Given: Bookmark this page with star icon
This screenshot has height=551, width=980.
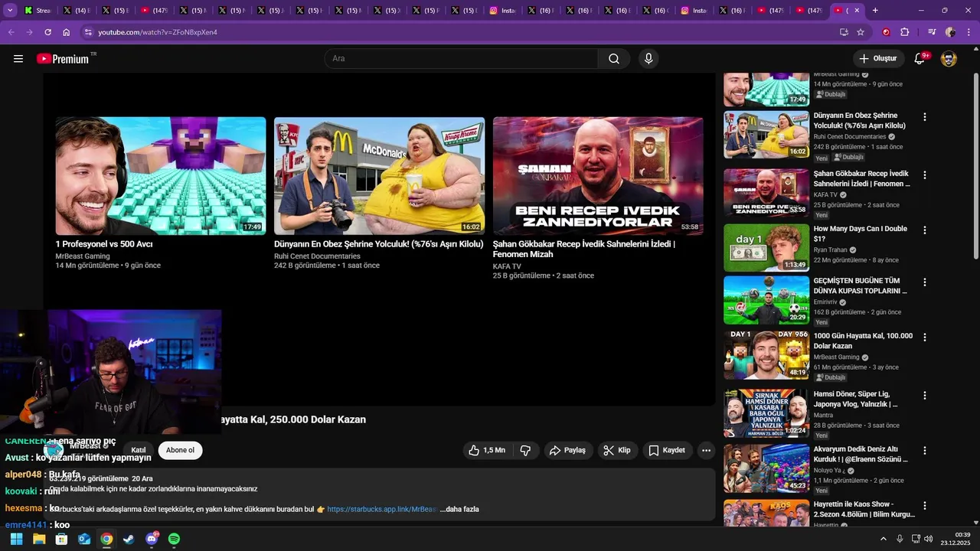Looking at the screenshot, I should (861, 32).
